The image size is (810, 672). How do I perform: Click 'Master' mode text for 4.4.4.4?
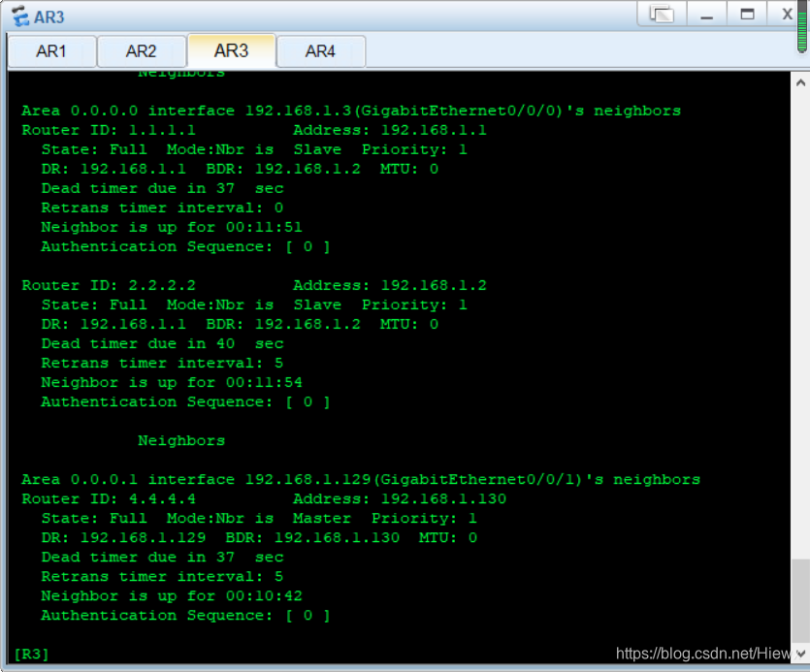coord(322,519)
